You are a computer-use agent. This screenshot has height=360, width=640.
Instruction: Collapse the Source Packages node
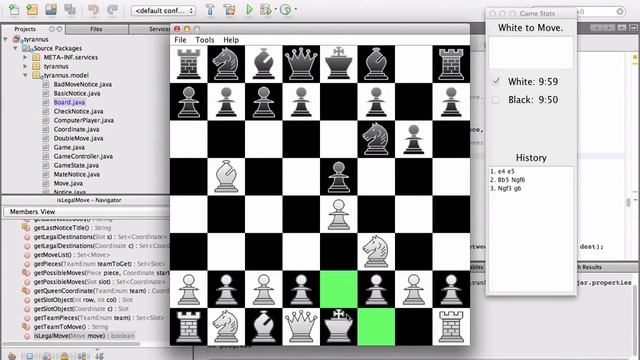click(x=16, y=49)
